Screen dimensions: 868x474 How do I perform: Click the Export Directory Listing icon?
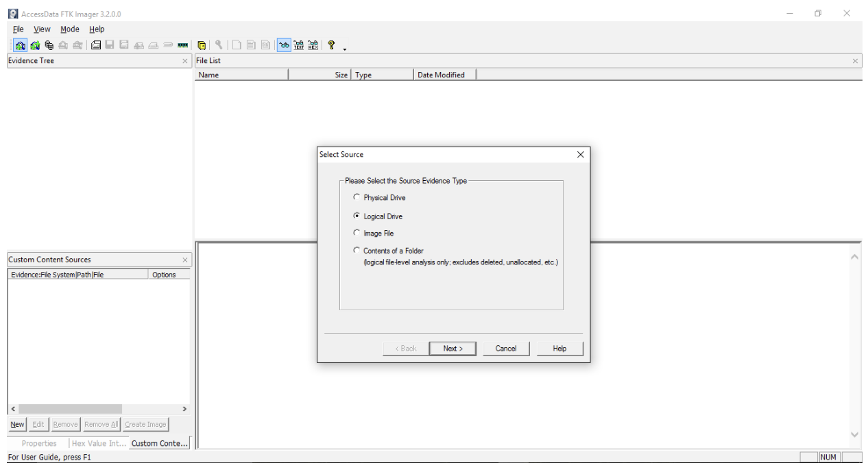pyautogui.click(x=265, y=45)
